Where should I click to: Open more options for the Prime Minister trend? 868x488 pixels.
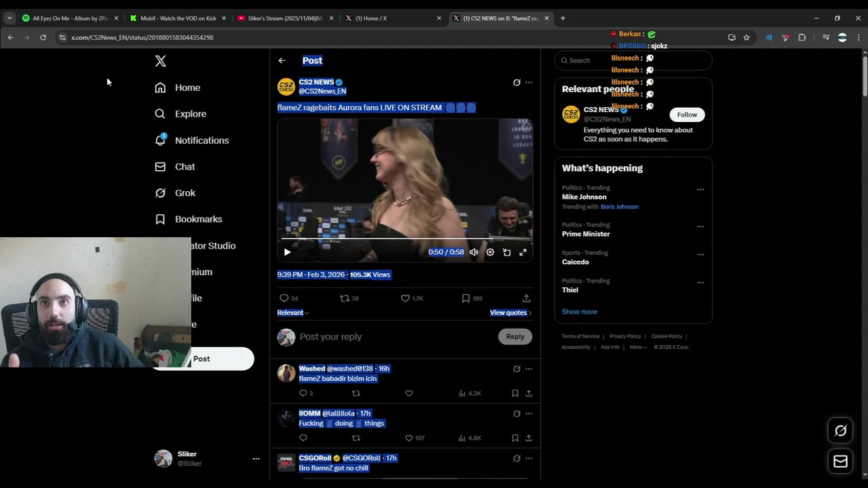[x=701, y=226]
